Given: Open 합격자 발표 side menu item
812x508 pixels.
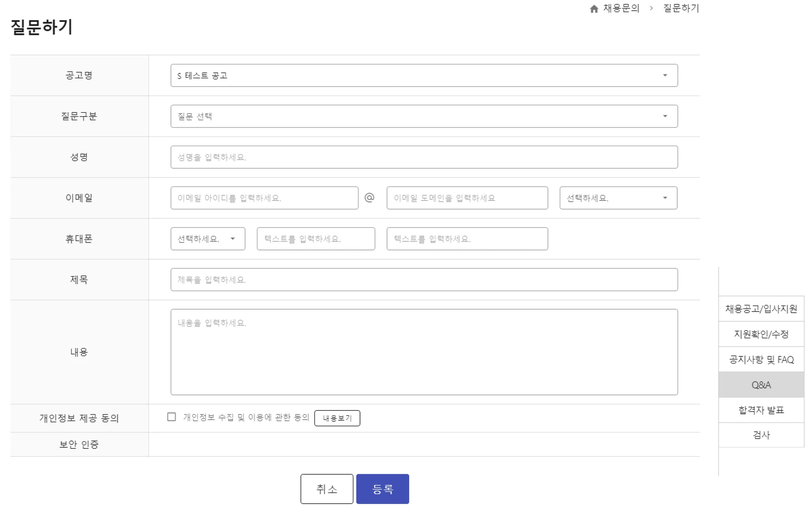Looking at the screenshot, I should pyautogui.click(x=761, y=410).
